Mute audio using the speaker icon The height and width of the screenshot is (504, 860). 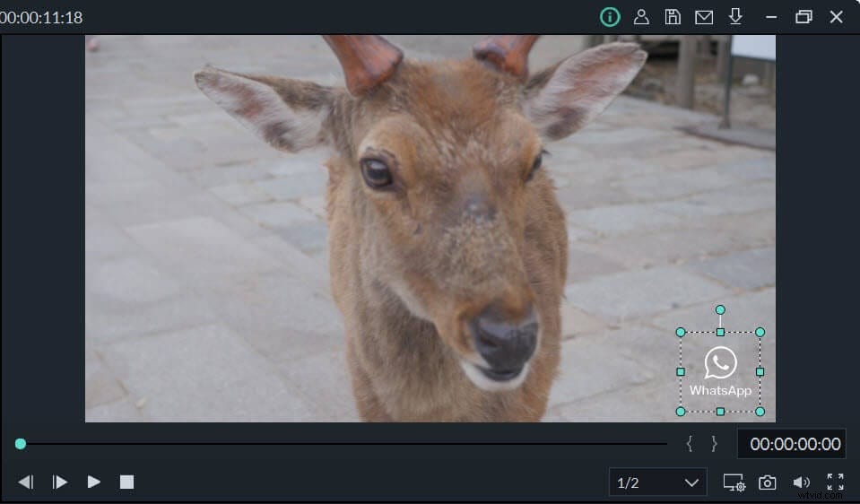[x=802, y=482]
